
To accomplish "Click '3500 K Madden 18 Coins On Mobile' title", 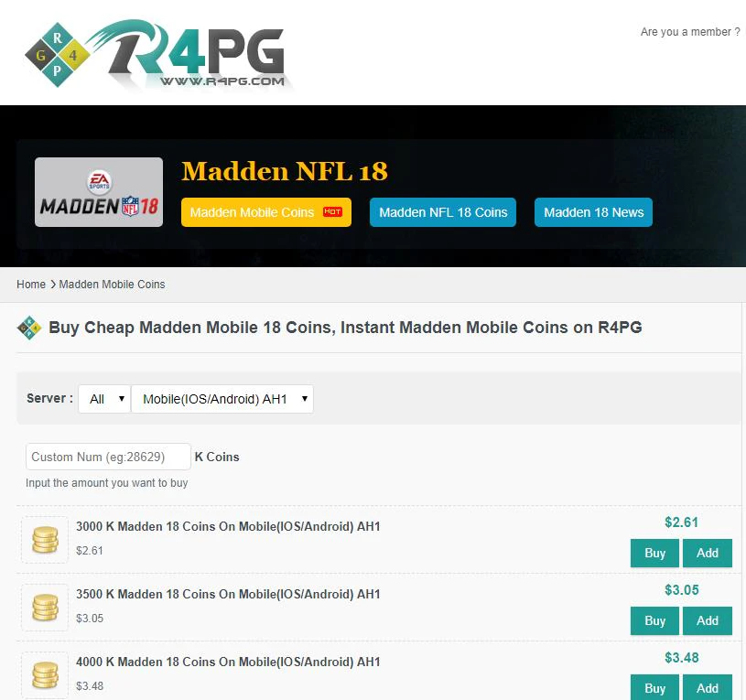I will (228, 594).
